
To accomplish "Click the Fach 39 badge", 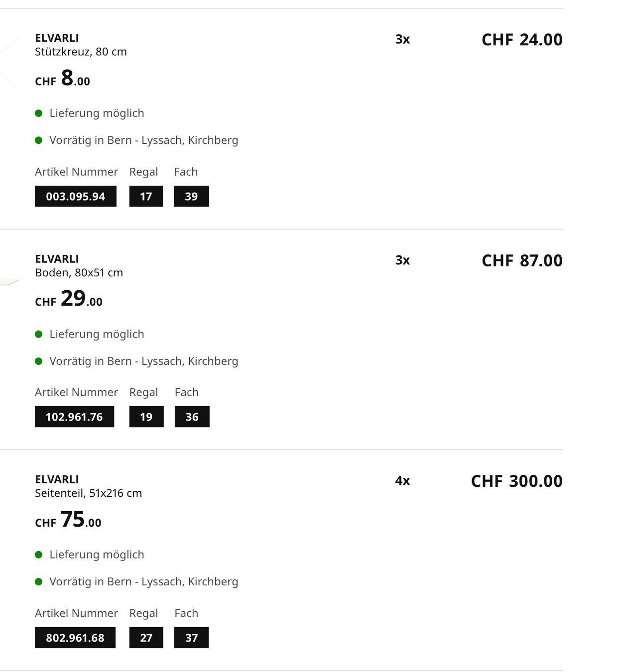I will tap(191, 196).
